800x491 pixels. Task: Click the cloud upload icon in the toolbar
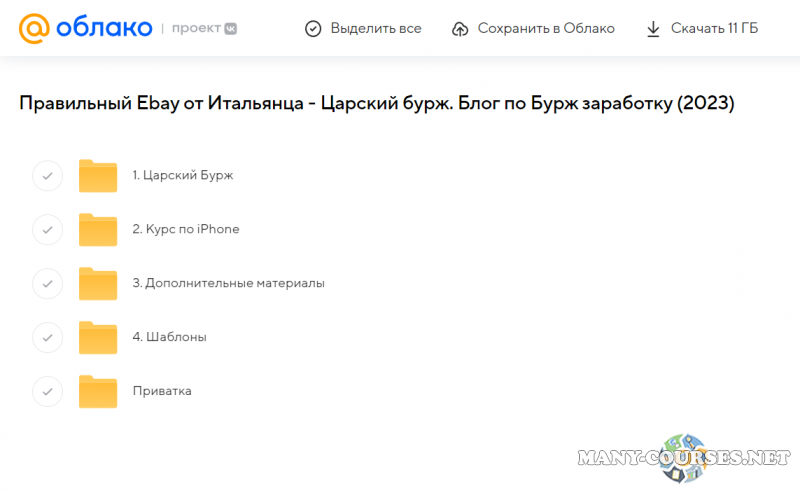(x=460, y=29)
